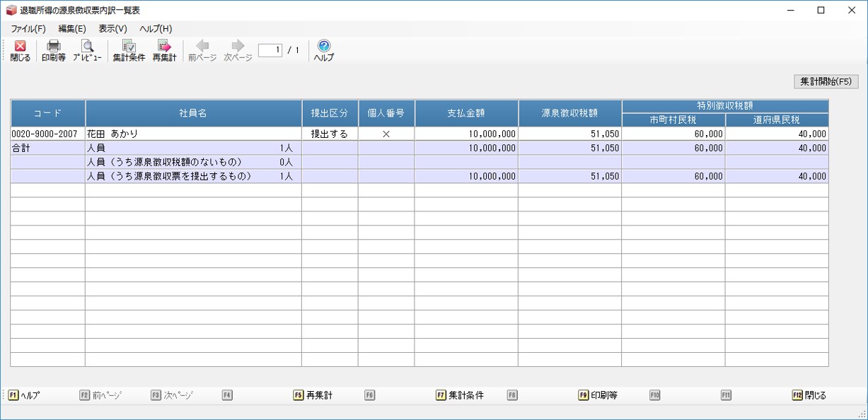
Task: Click the red 閉じる close icon in toolbar
Action: click(20, 47)
